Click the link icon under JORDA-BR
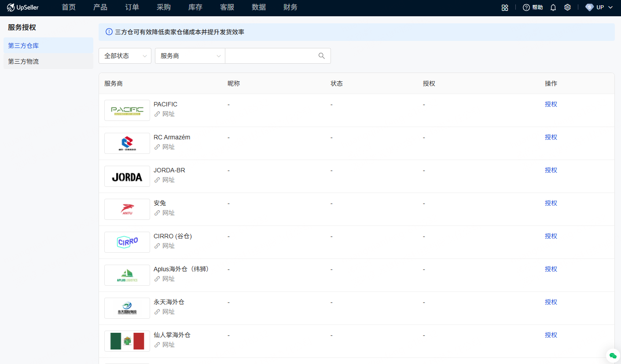This screenshot has width=621, height=364. (157, 180)
